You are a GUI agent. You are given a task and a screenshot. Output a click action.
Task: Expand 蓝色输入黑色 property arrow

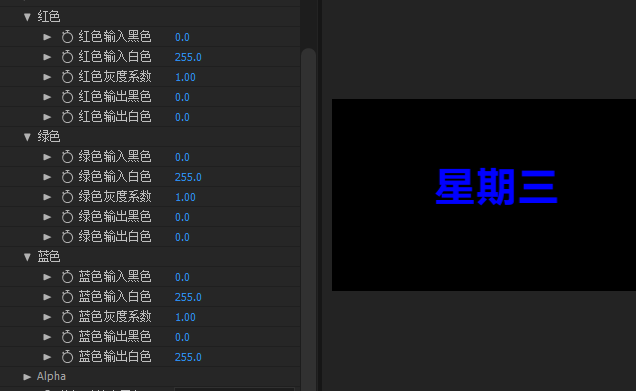point(47,277)
